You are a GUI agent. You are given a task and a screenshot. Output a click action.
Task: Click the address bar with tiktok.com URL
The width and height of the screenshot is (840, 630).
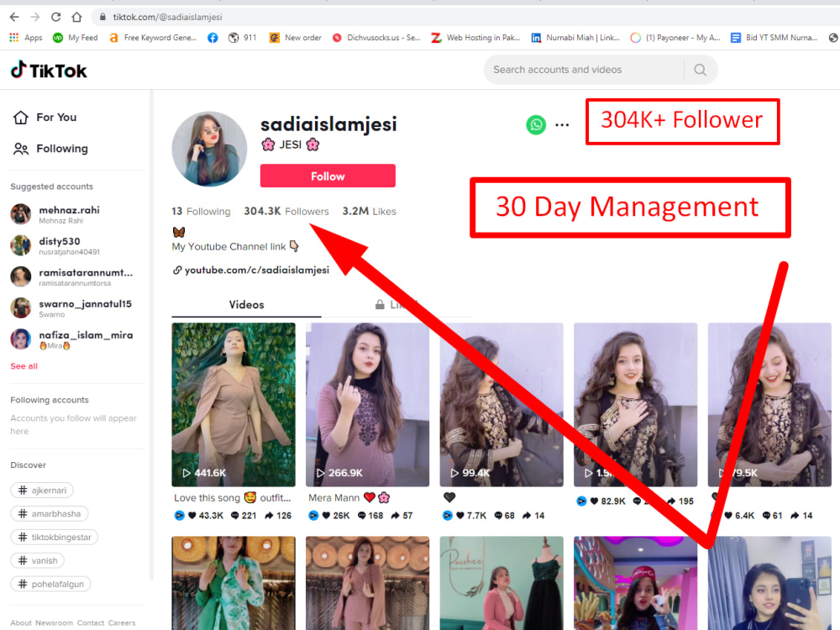tap(466, 17)
